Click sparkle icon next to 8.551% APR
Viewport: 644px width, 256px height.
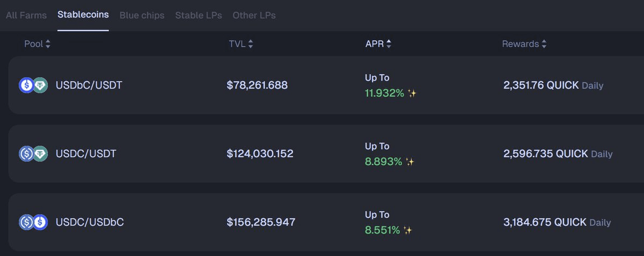tap(408, 230)
